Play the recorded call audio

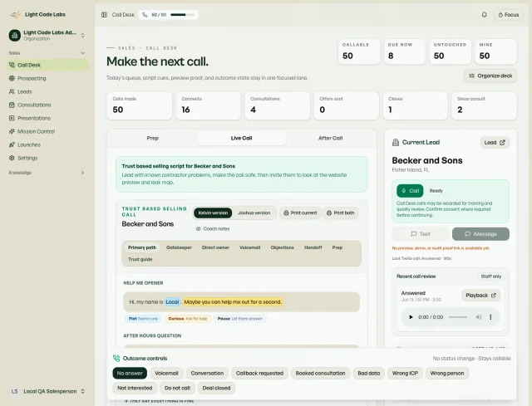point(411,317)
